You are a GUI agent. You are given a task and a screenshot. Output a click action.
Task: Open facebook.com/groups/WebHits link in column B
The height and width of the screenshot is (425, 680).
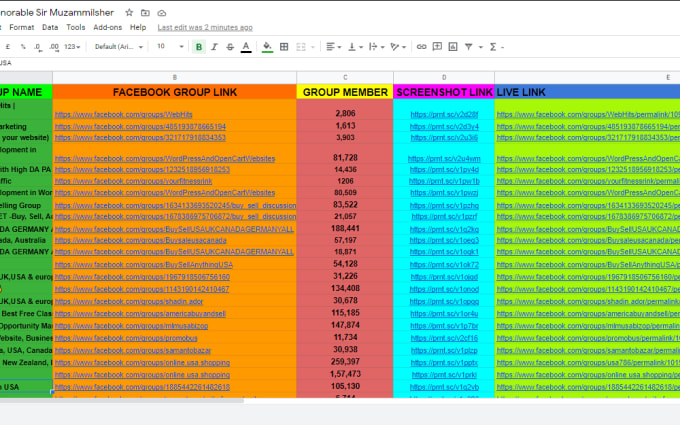[x=124, y=114]
